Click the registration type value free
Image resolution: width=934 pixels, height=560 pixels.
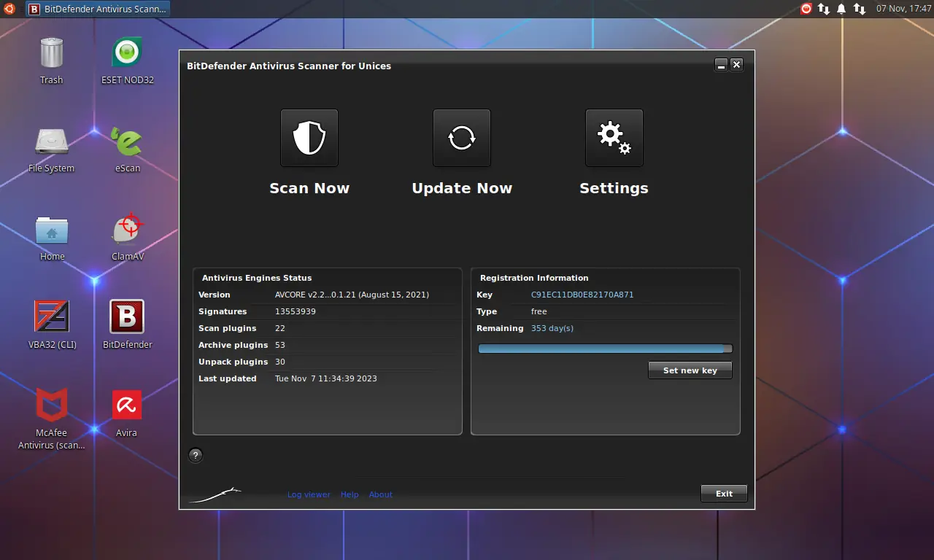(539, 311)
